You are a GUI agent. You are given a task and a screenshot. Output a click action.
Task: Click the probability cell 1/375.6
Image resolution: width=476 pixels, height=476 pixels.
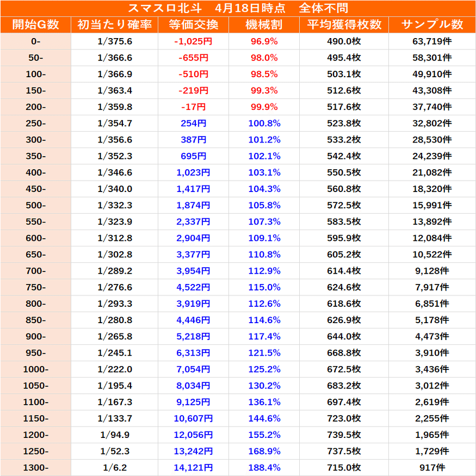115,41
